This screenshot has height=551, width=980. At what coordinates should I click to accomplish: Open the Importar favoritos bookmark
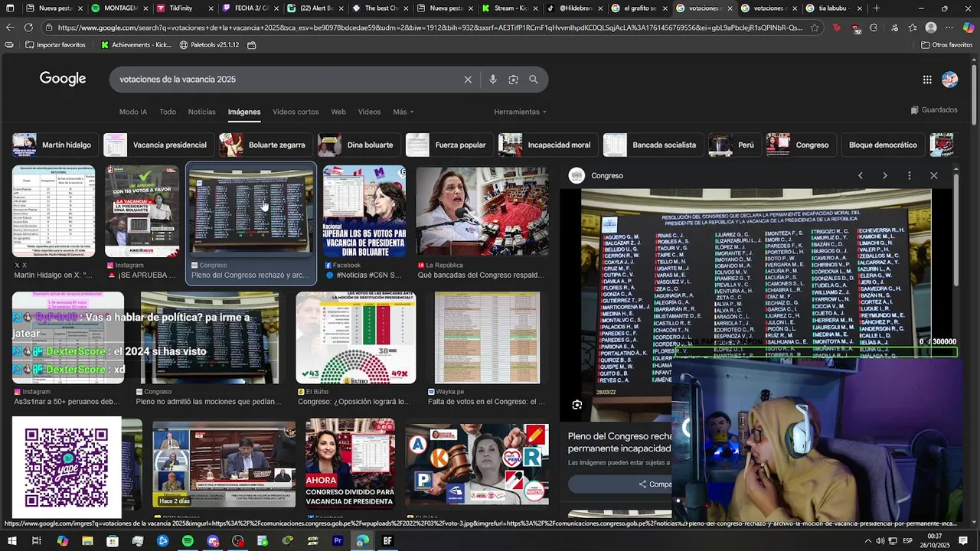tap(54, 45)
